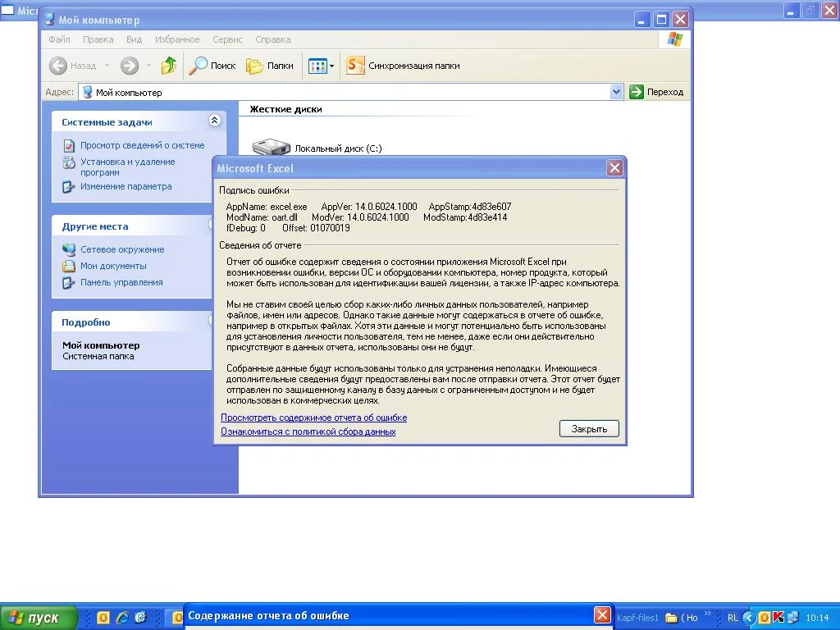Click the Kapf-files1 taskbar item
The height and width of the screenshot is (630, 840).
point(637,618)
